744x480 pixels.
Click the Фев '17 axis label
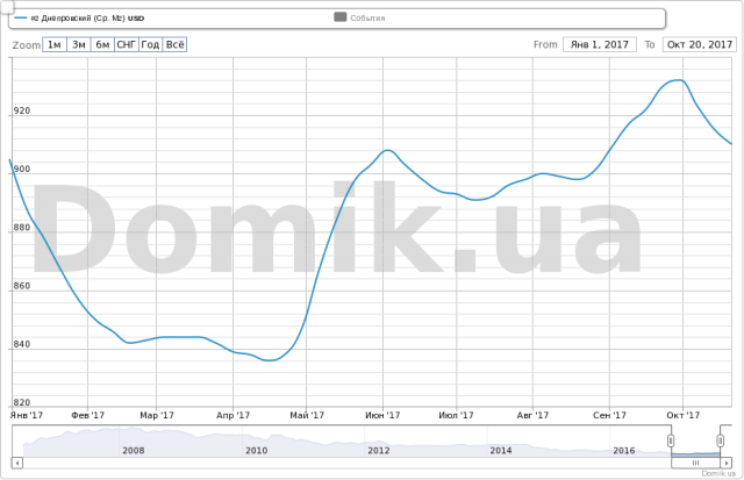[88, 415]
